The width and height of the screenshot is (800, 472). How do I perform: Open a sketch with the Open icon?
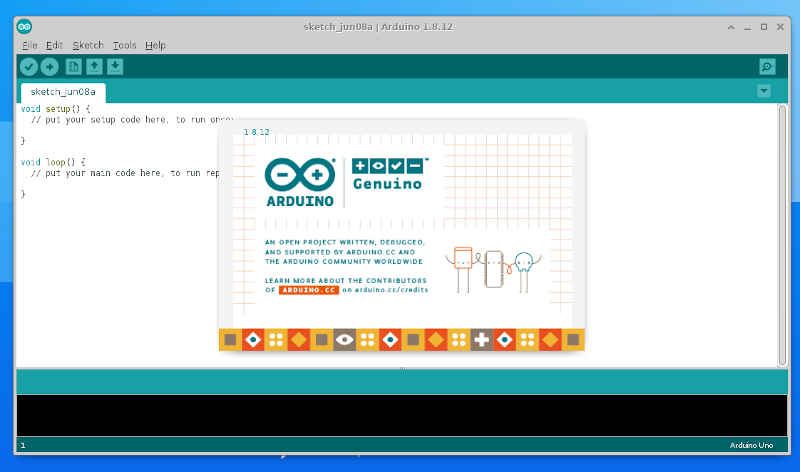click(94, 67)
